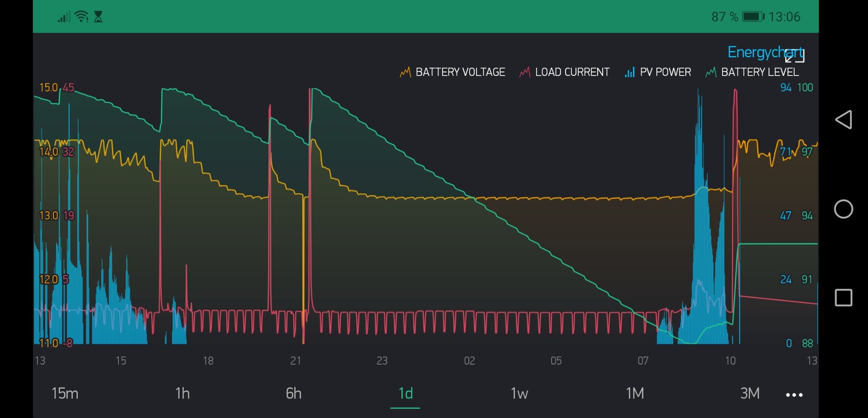Hide the PV POWER series label
The height and width of the screenshot is (418, 868).
[x=665, y=72]
